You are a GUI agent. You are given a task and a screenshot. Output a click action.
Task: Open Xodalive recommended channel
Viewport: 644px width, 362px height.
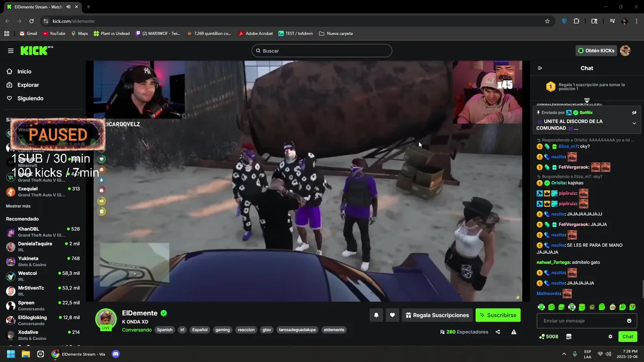(43, 335)
